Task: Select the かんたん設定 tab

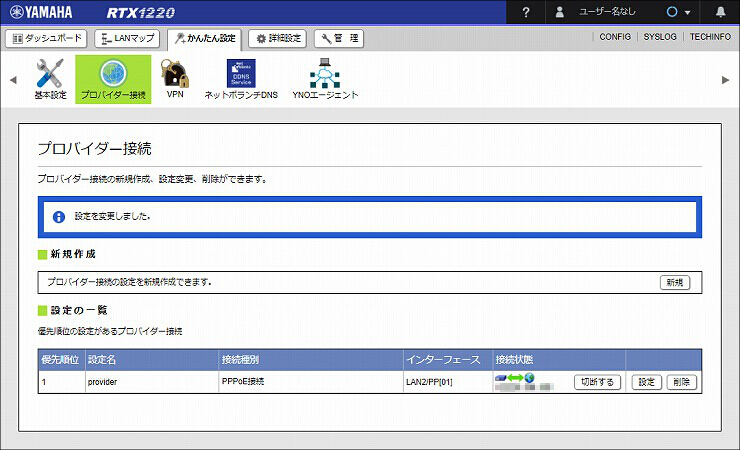Action: click(x=204, y=39)
